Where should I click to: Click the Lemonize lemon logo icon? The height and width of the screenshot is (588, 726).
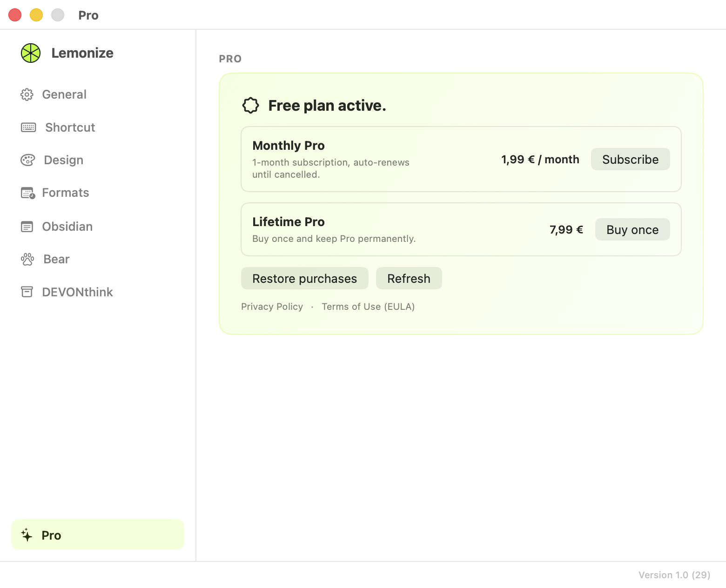click(31, 53)
